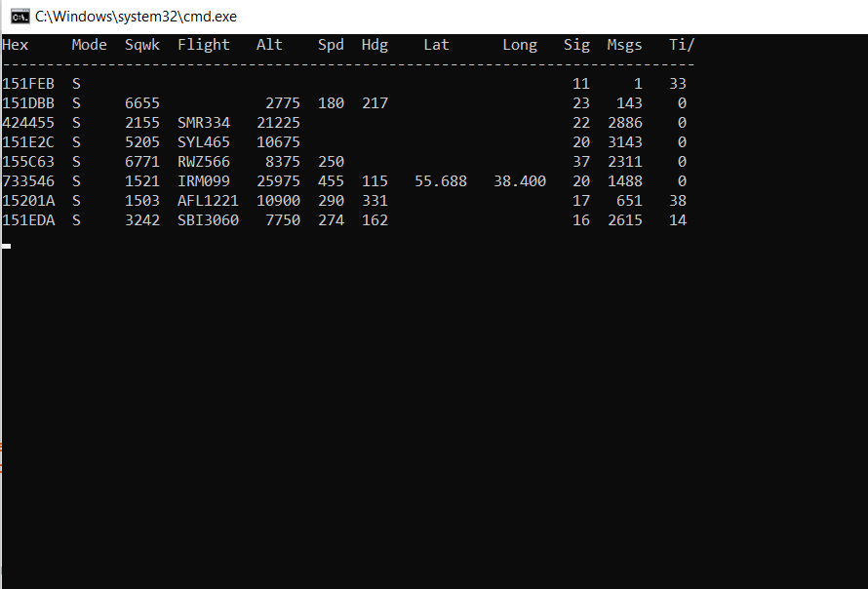Click altitude value 25975
Viewport: 868px width, 589px height.
pyautogui.click(x=279, y=181)
